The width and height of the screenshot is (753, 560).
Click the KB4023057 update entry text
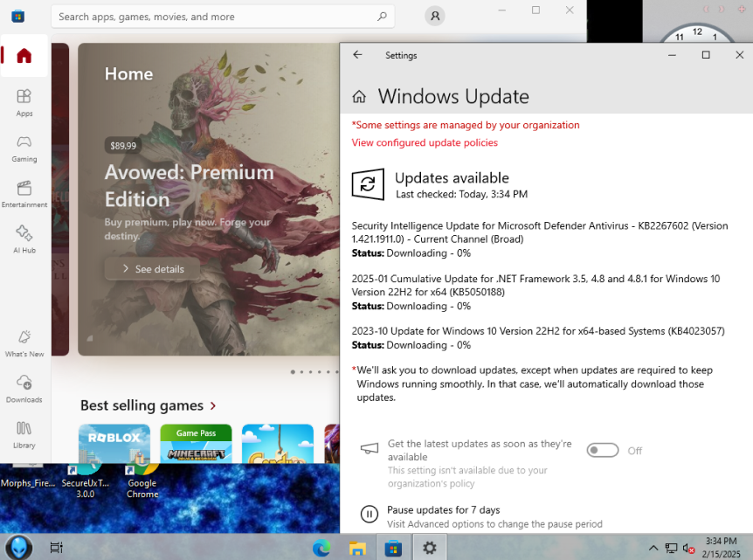click(538, 331)
